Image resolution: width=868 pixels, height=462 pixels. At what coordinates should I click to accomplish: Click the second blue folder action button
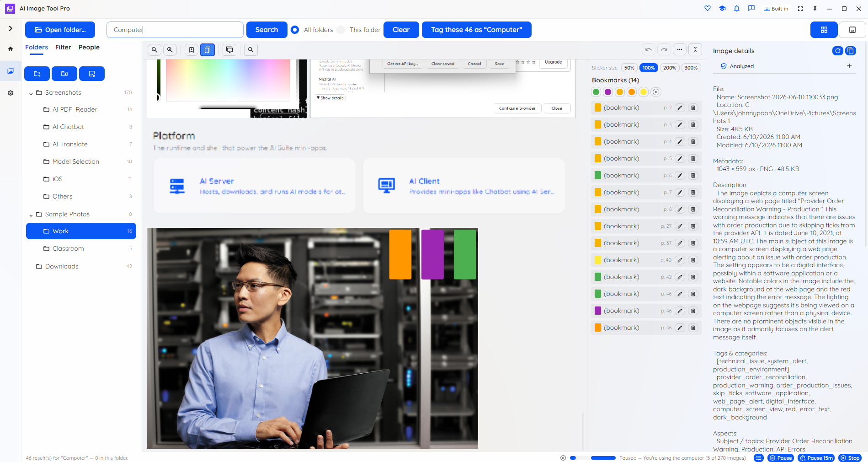point(64,74)
